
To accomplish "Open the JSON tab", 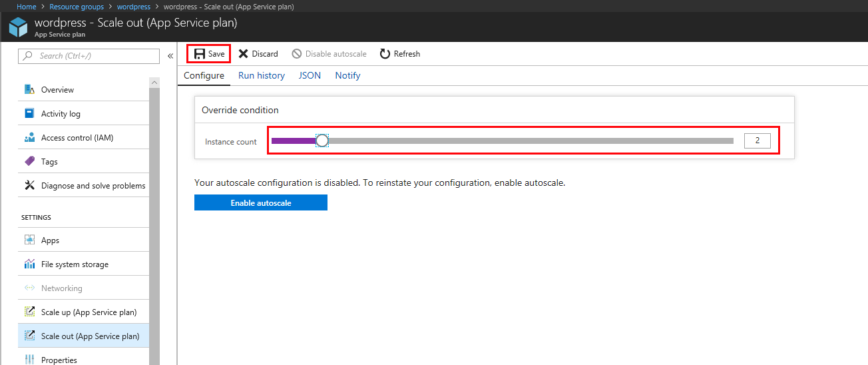I will tap(310, 75).
